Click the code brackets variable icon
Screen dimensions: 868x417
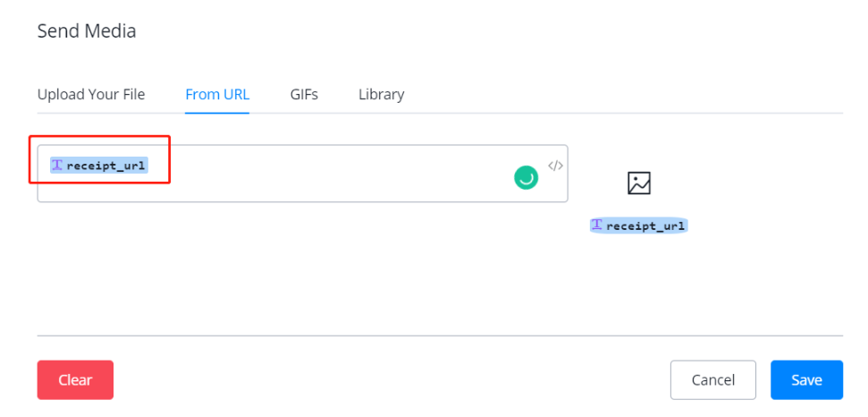[555, 166]
